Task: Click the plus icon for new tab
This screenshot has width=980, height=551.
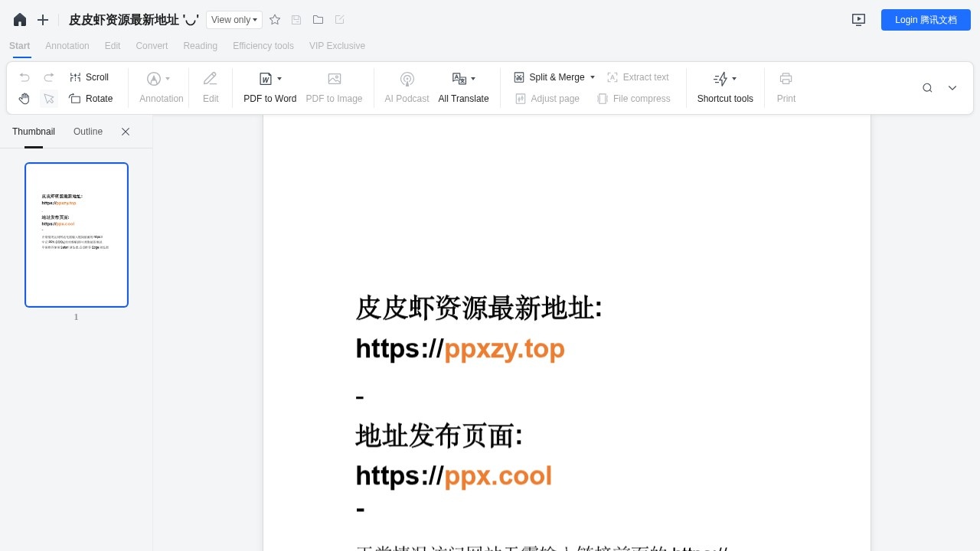Action: tap(43, 20)
